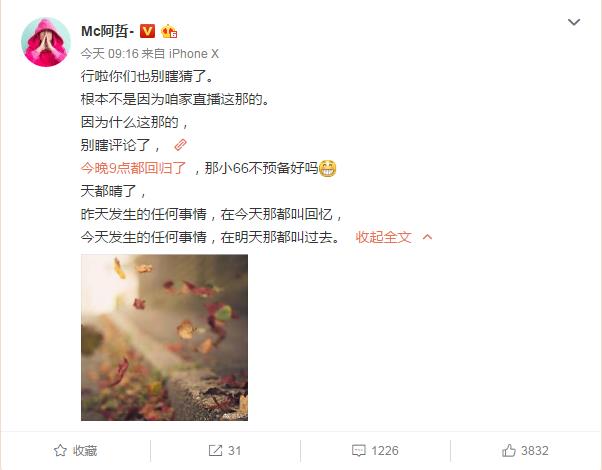Click the upward chevron beside 收起全文

pos(427,237)
